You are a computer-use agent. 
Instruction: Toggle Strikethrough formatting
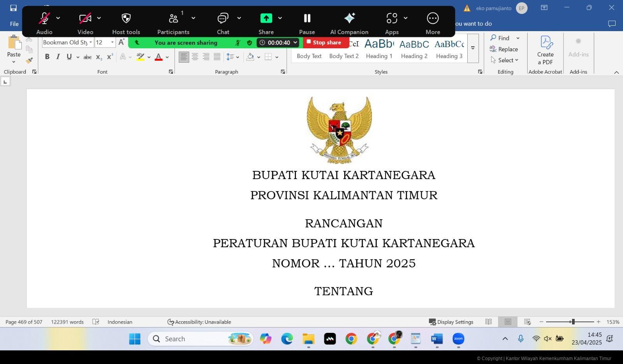point(88,57)
